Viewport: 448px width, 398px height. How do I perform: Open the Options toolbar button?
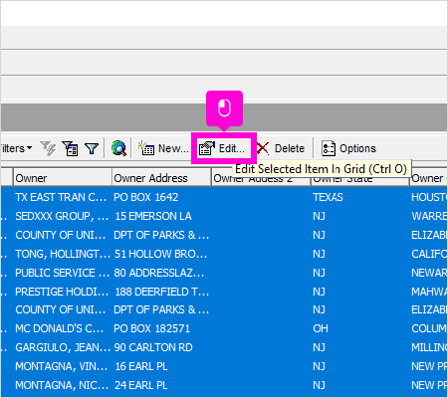[349, 148]
